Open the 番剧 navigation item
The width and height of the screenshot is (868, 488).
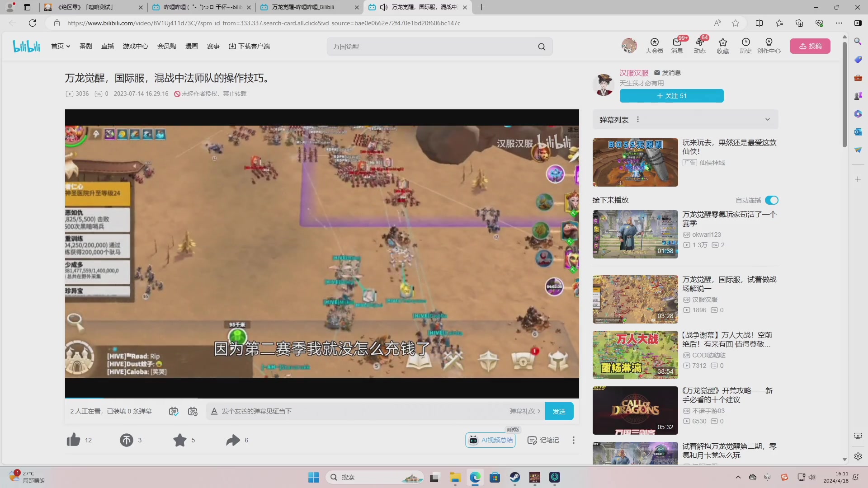click(x=86, y=46)
